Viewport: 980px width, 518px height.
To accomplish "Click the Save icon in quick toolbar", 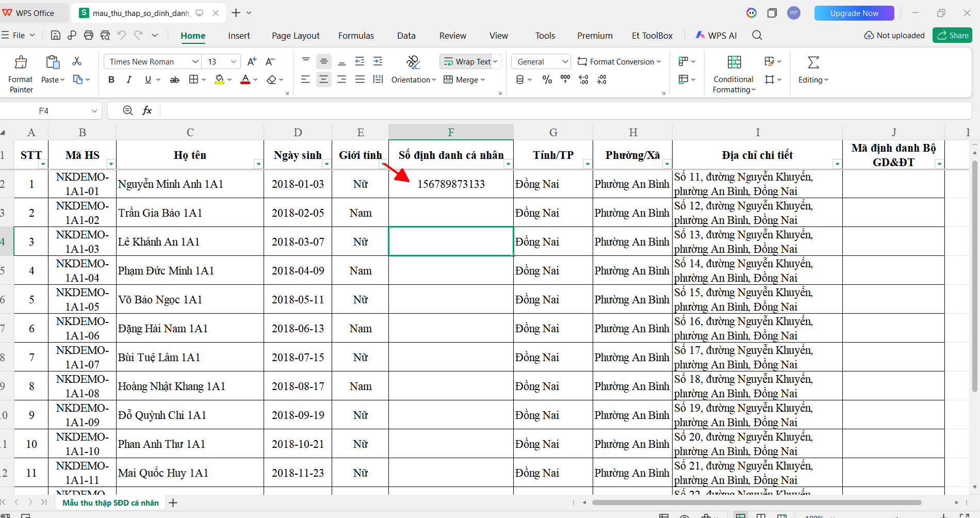I will [x=56, y=35].
